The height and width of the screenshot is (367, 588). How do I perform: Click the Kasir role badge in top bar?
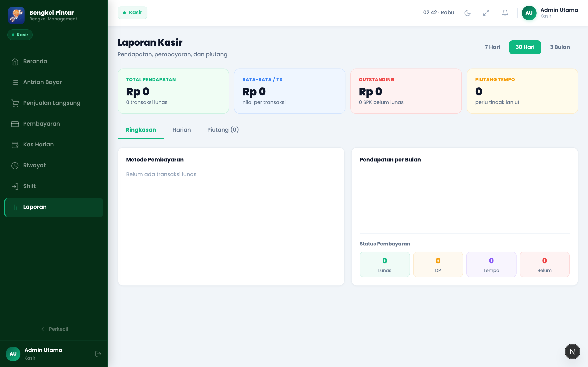click(x=133, y=13)
